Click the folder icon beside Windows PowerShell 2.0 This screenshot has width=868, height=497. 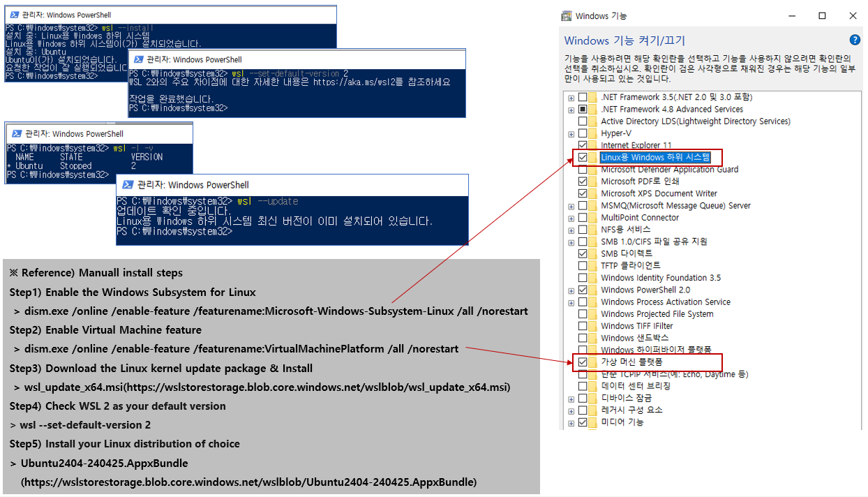tap(593, 290)
